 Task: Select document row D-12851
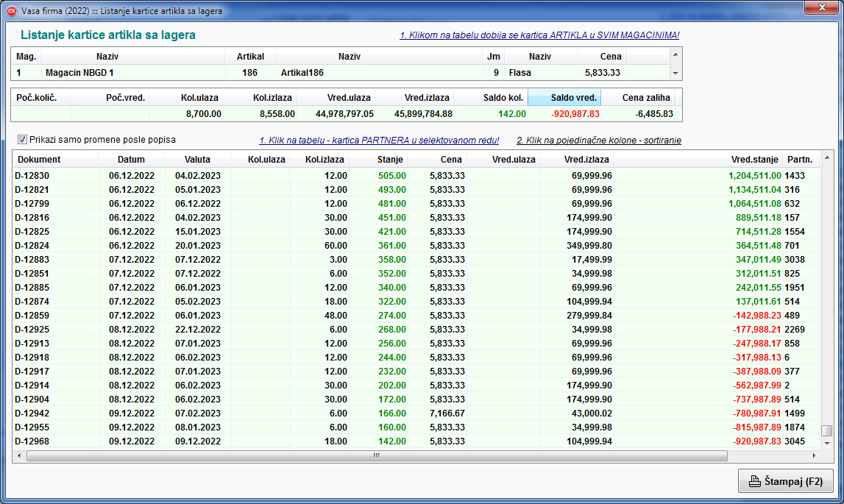click(x=416, y=274)
